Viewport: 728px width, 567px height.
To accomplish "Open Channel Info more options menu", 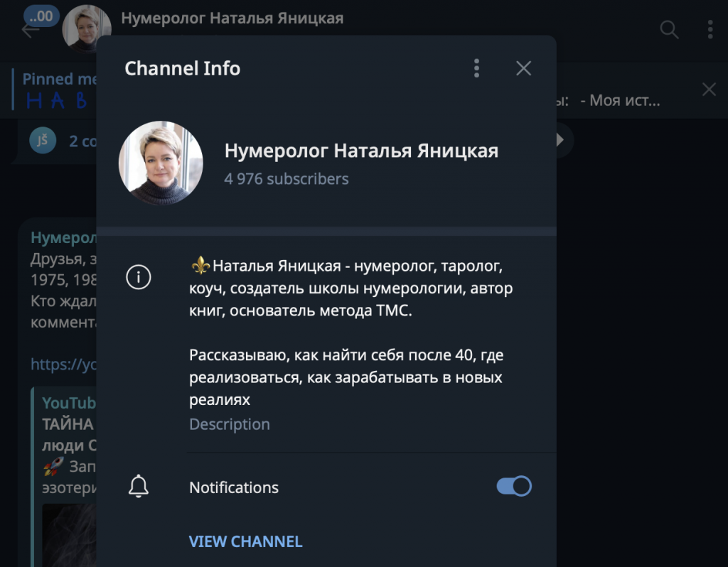I will (476, 68).
